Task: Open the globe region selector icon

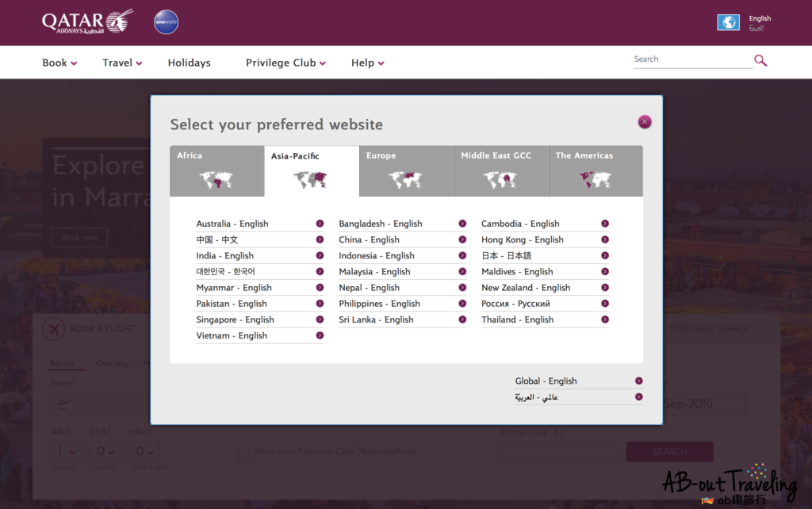Action: pos(728,22)
